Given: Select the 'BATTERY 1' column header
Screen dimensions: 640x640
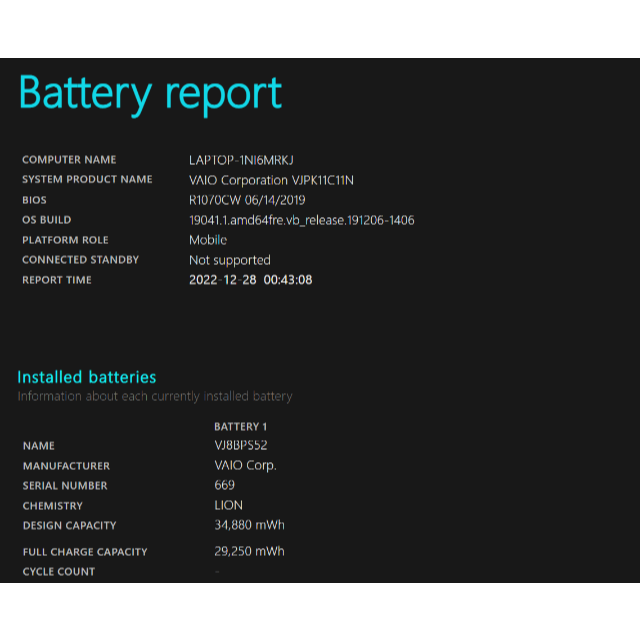Looking at the screenshot, I should point(240,427).
